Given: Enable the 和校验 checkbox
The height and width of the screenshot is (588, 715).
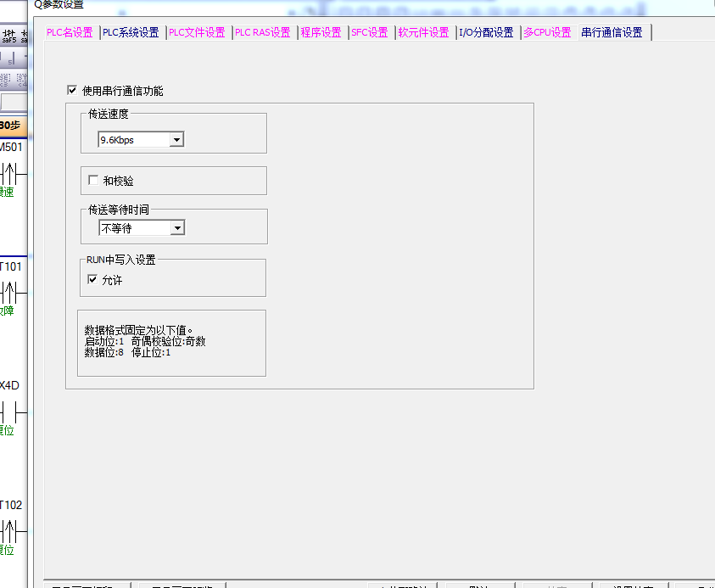Looking at the screenshot, I should click(x=93, y=181).
